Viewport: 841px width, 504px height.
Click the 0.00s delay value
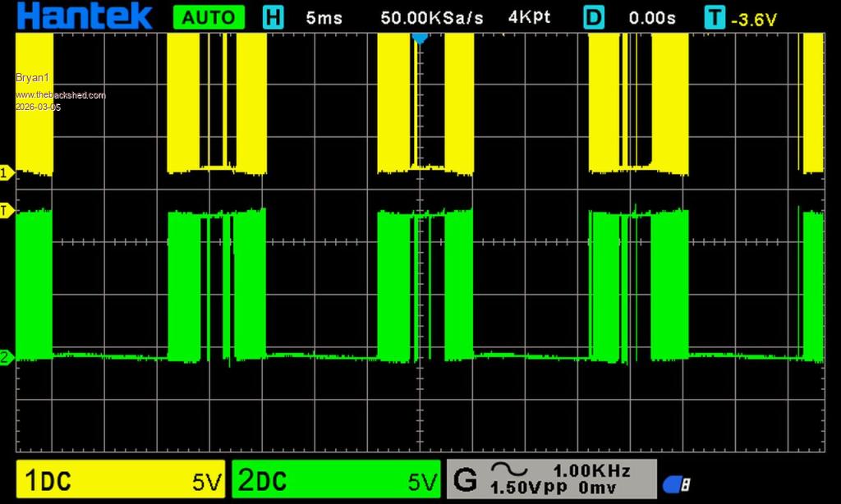652,17
